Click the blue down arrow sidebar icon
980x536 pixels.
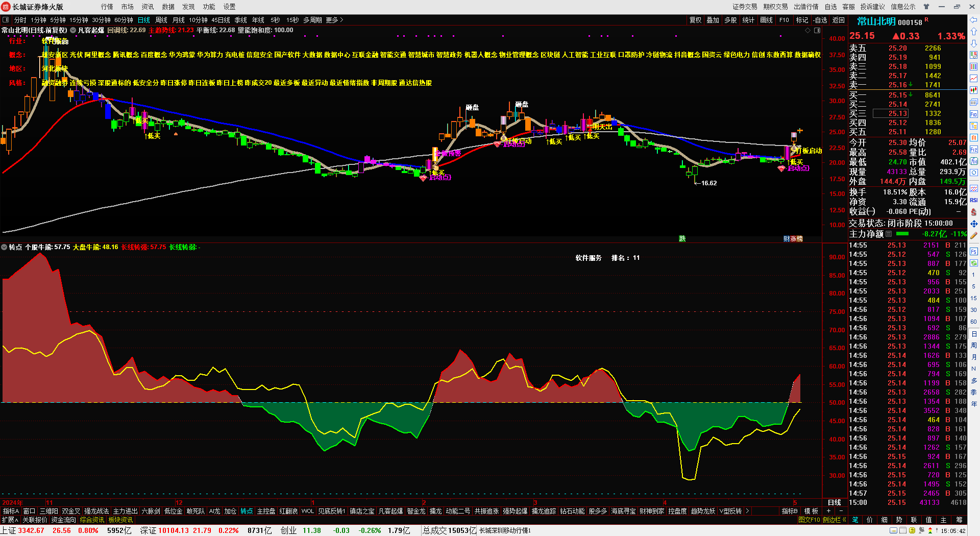(974, 43)
